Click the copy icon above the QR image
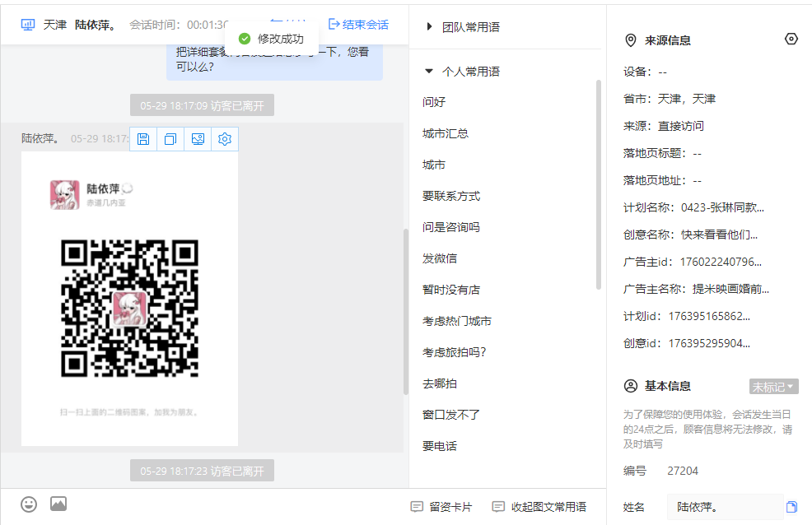The width and height of the screenshot is (812, 525). pyautogui.click(x=170, y=139)
